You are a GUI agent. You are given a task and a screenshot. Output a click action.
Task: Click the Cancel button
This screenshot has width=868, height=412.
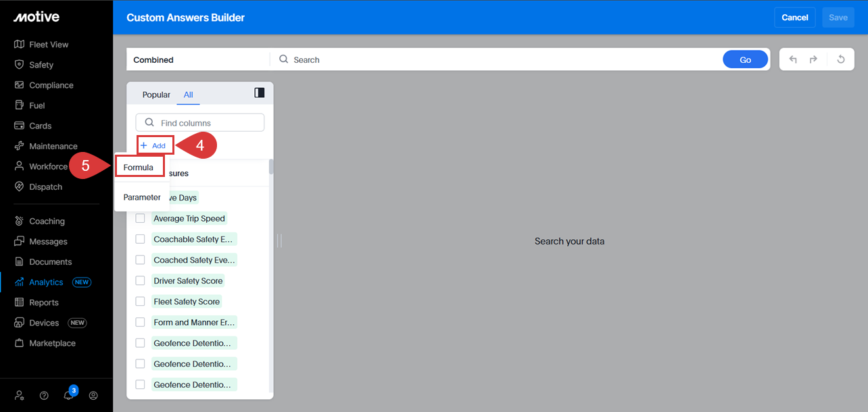(795, 18)
